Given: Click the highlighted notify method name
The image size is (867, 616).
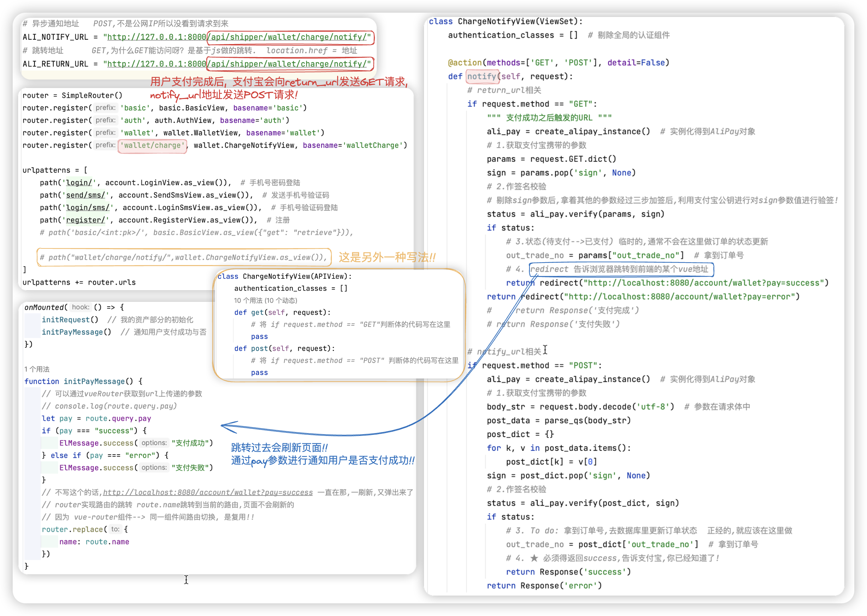Looking at the screenshot, I should click(482, 76).
